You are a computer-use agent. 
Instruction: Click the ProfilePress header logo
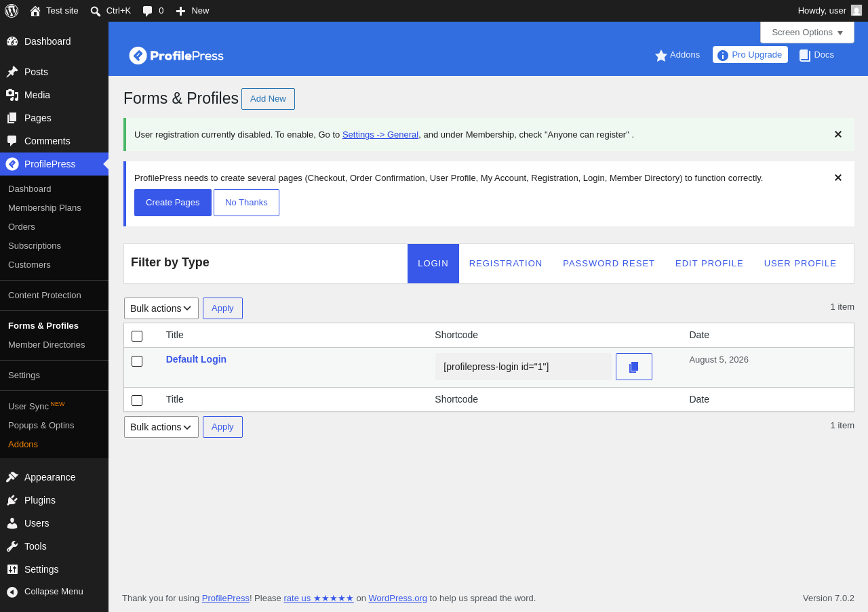(176, 56)
